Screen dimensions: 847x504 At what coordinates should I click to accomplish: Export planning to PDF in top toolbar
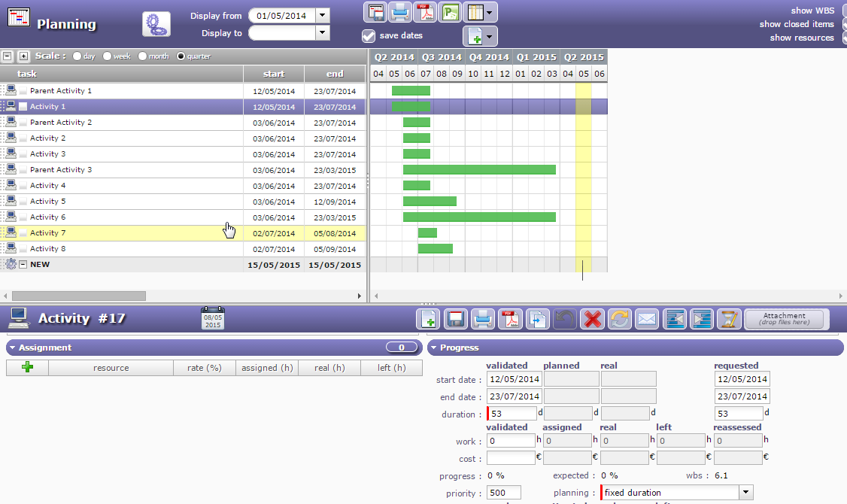point(425,12)
